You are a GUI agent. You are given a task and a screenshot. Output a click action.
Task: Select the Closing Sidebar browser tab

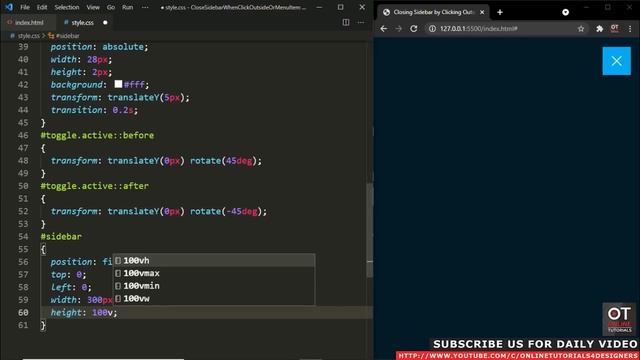(433, 12)
